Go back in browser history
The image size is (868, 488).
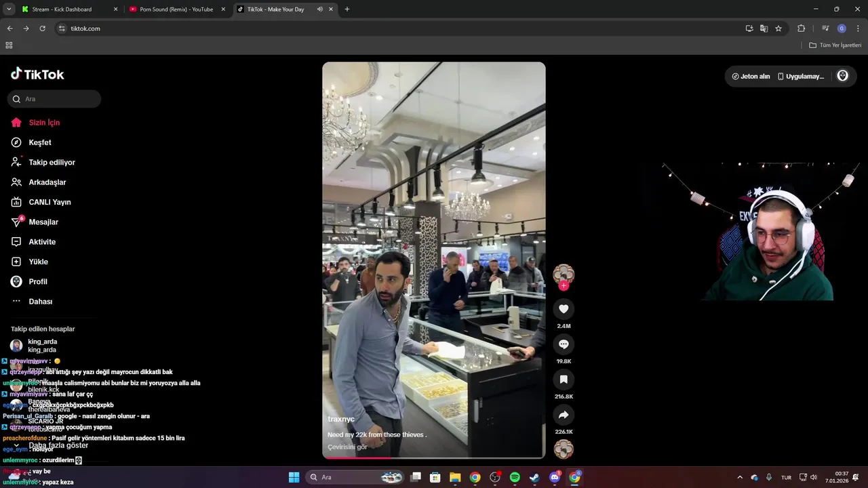(9, 28)
